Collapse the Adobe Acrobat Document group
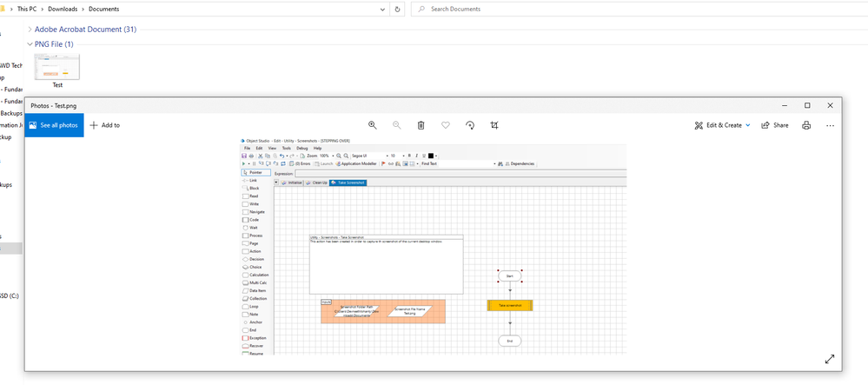The width and height of the screenshot is (868, 385). click(x=30, y=30)
